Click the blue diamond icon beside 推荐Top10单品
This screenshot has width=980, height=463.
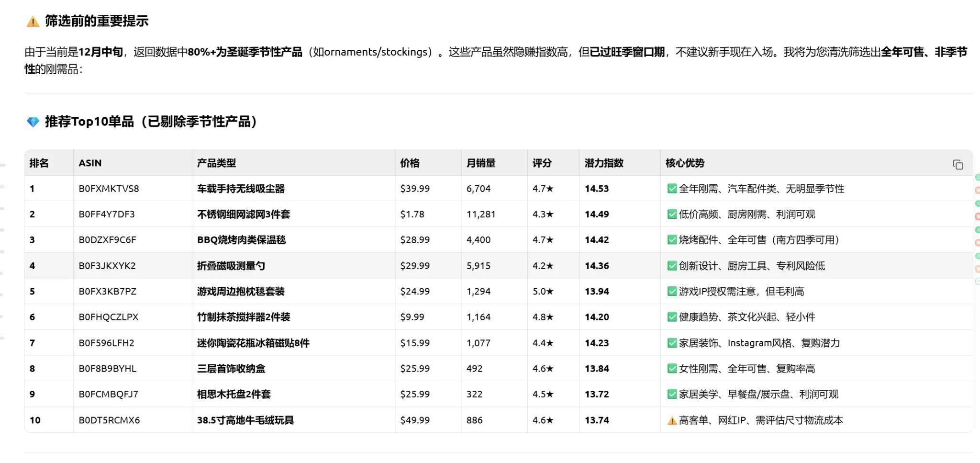click(x=33, y=122)
